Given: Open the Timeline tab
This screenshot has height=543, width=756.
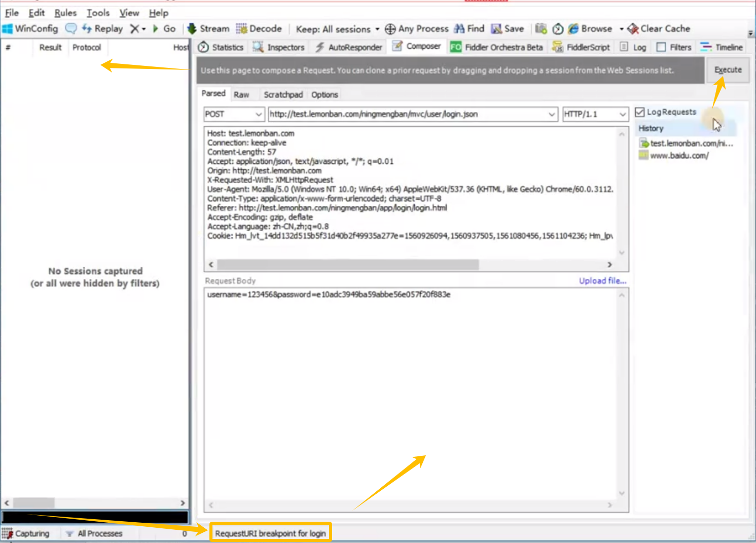Looking at the screenshot, I should 722,47.
